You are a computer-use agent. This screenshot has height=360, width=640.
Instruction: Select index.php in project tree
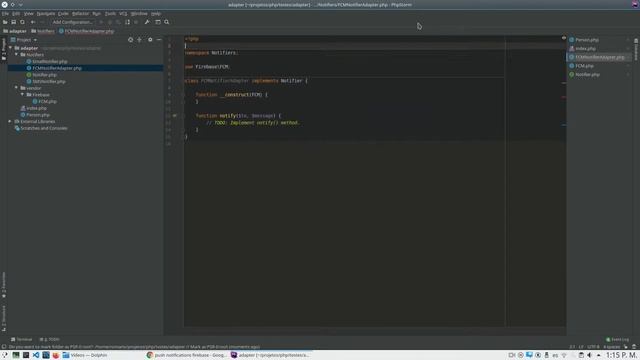(33, 108)
